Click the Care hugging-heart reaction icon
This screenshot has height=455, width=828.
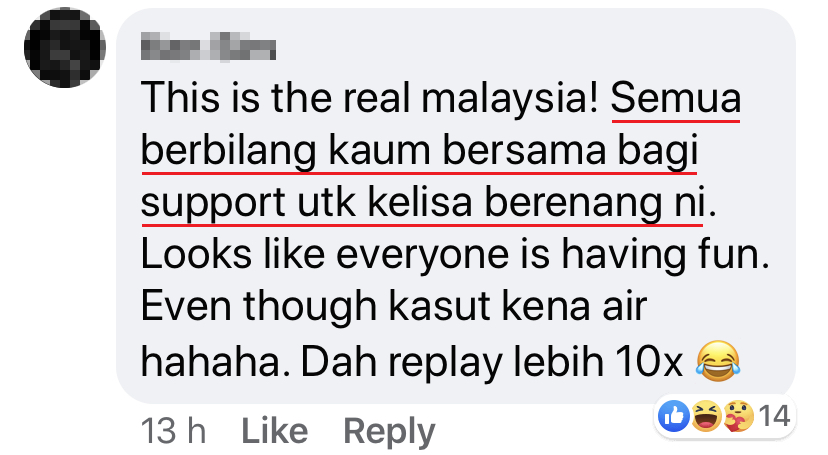pyautogui.click(x=738, y=416)
